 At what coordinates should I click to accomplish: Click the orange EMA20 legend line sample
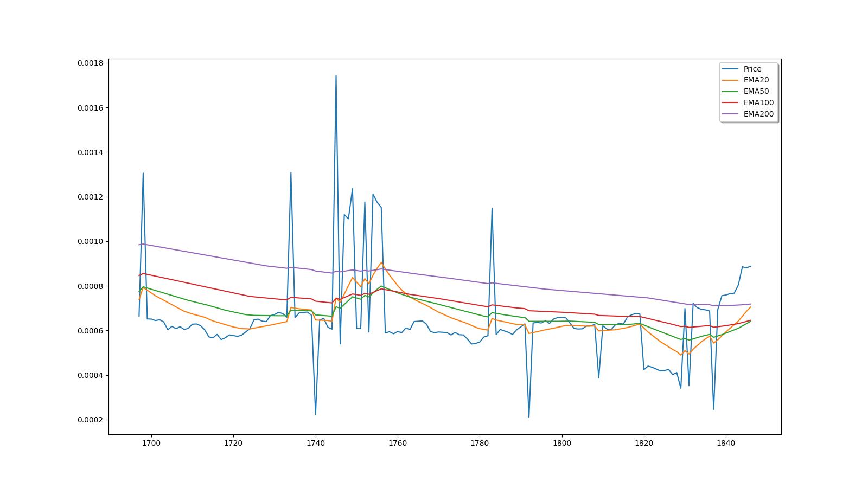point(730,80)
